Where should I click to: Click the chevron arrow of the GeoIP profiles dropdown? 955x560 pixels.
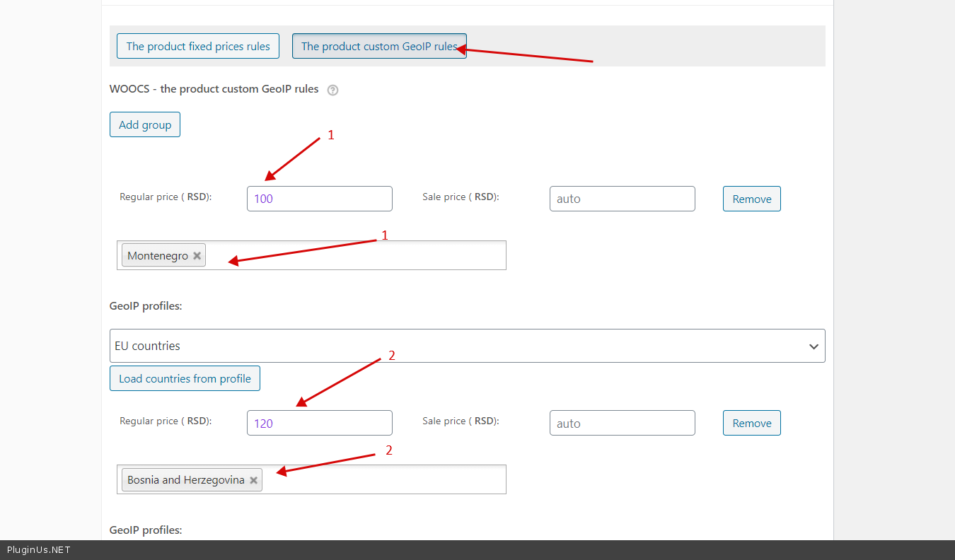(814, 346)
